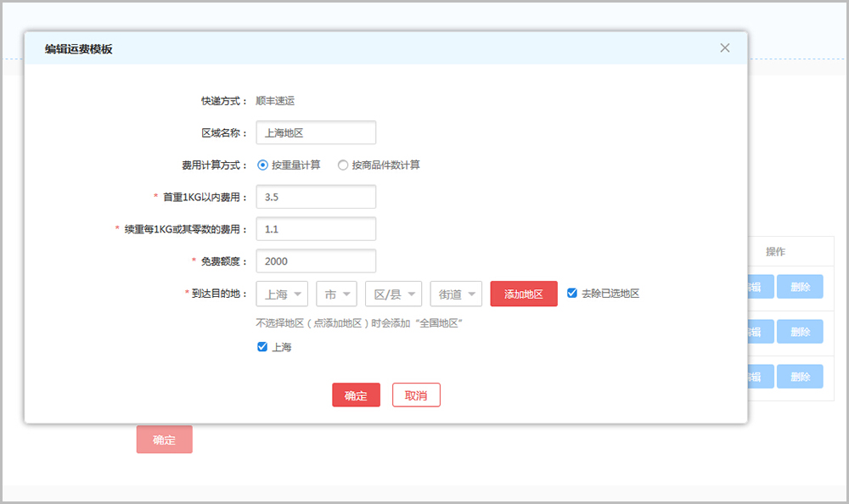Click the 续重每1KG费用 input showing 1.1
The height and width of the screenshot is (504, 849).
coord(316,229)
